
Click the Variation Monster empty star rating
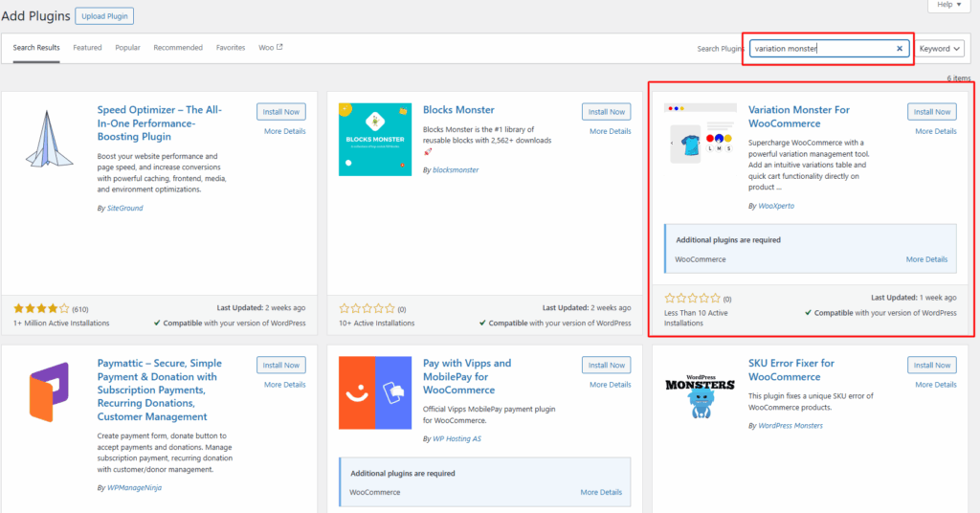coord(693,299)
